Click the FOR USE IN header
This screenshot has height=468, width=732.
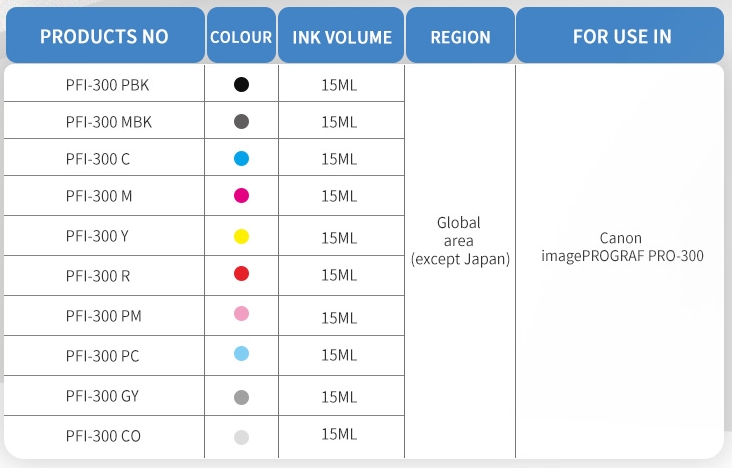click(x=620, y=35)
